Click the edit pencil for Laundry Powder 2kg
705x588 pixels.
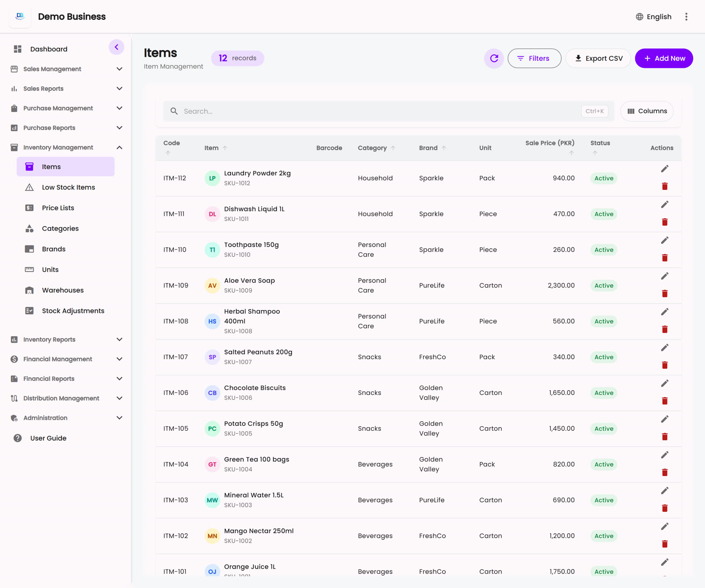pyautogui.click(x=664, y=169)
